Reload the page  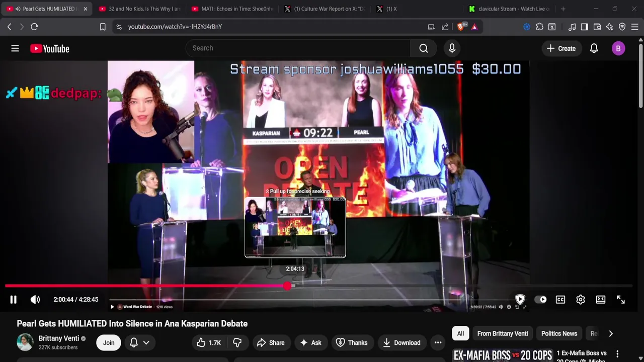pyautogui.click(x=34, y=27)
